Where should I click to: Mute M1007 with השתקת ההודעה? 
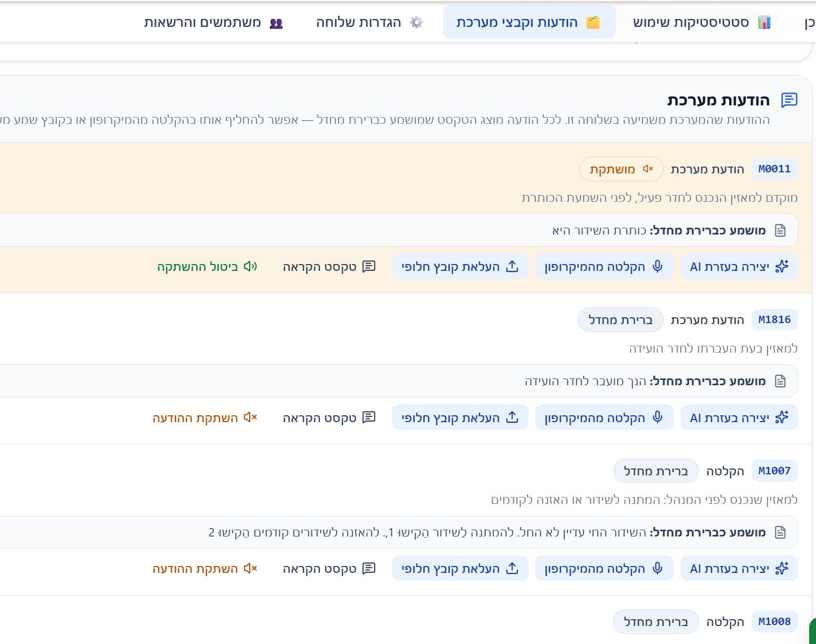pyautogui.click(x=205, y=569)
